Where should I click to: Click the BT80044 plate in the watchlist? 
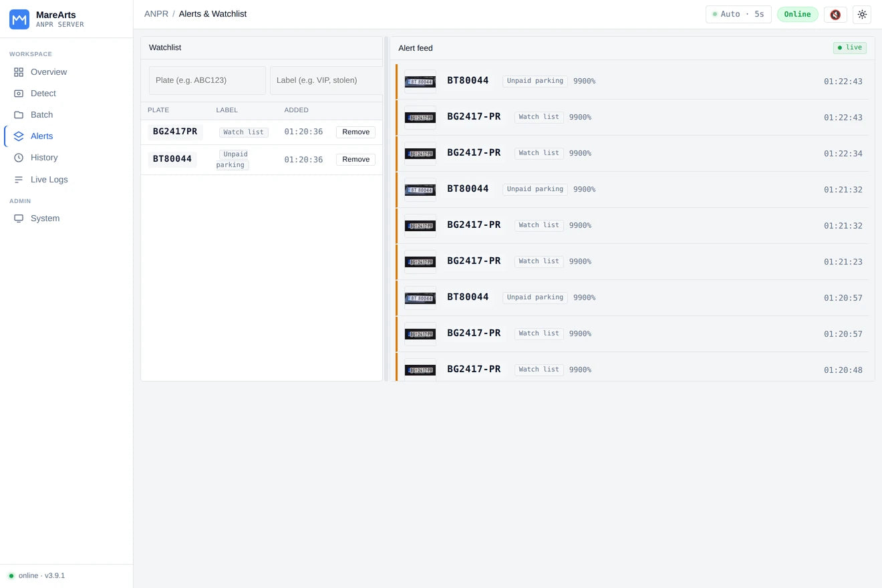pyautogui.click(x=172, y=159)
